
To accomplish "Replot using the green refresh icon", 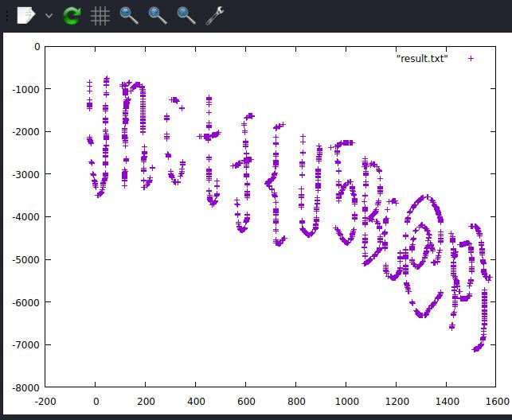I will point(72,15).
